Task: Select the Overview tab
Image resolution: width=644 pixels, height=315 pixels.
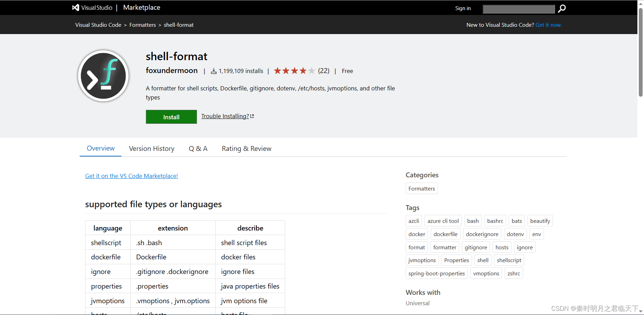Action: point(101,148)
